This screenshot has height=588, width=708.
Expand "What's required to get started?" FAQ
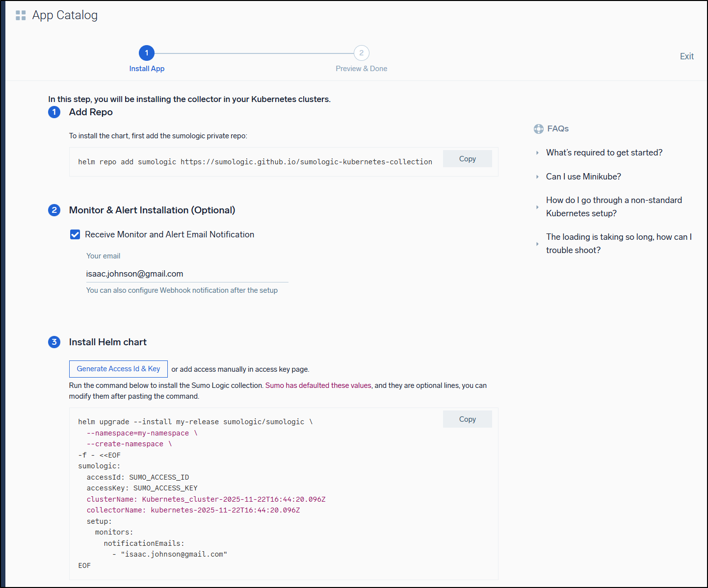coord(603,153)
